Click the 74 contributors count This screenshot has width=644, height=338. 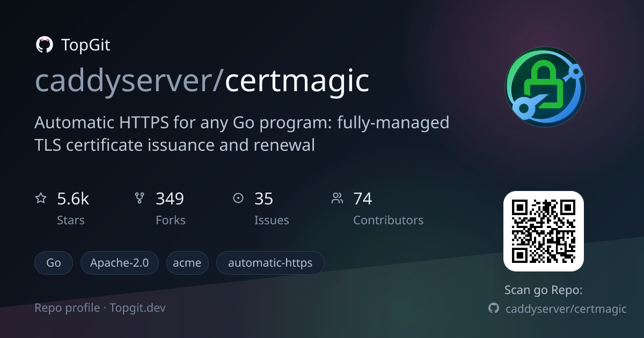tap(363, 199)
